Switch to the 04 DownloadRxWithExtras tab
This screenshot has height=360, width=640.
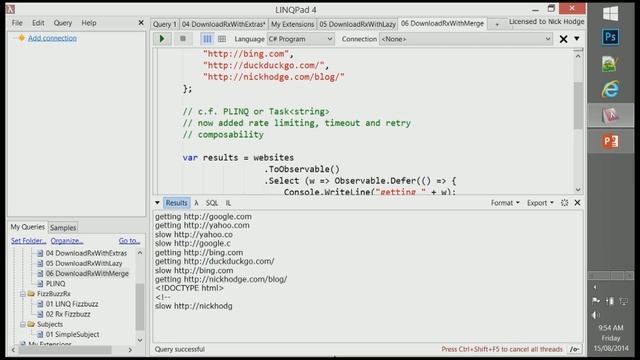click(x=223, y=24)
